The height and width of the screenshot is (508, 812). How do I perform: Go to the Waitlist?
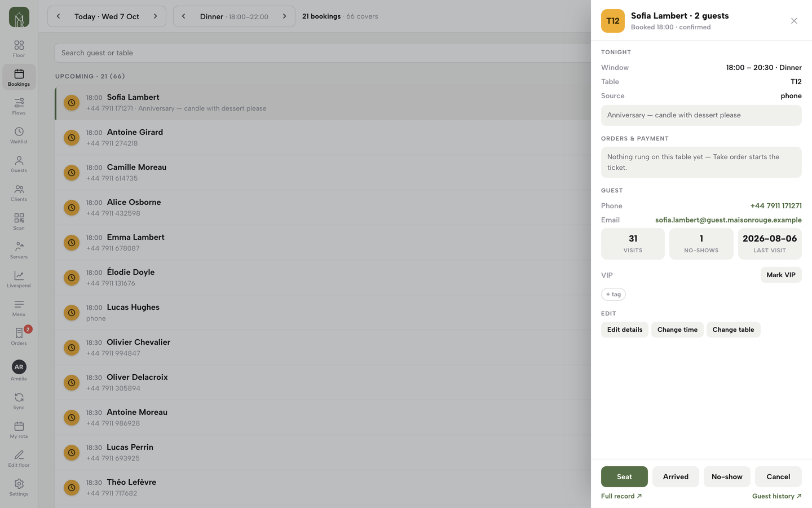click(19, 135)
